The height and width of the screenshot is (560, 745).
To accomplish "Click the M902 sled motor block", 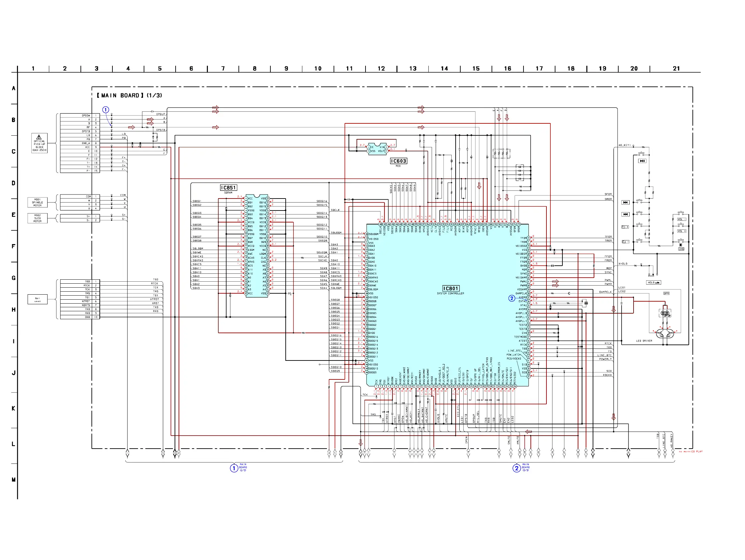I will [x=37, y=218].
